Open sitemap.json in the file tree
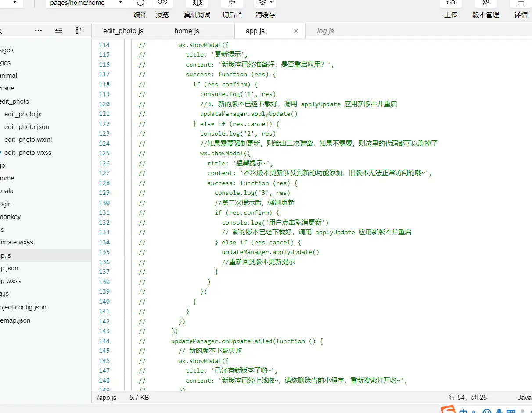532x413 pixels. click(x=46, y=320)
